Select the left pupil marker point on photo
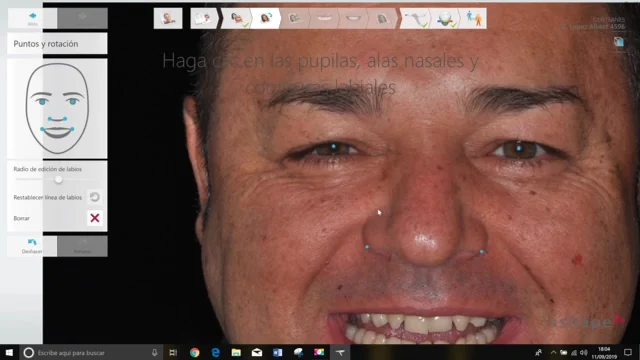Screen dimensions: 640x360 tap(333, 146)
